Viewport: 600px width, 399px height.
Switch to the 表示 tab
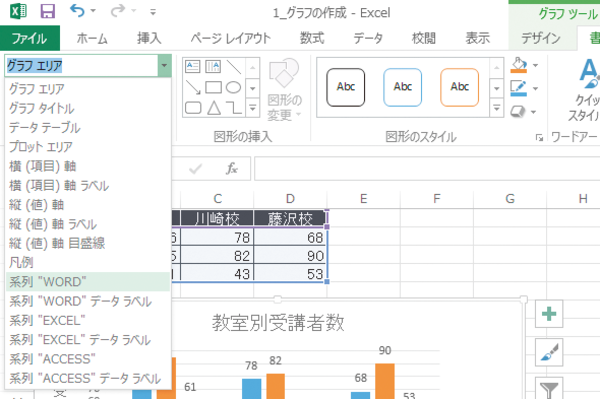pyautogui.click(x=478, y=38)
